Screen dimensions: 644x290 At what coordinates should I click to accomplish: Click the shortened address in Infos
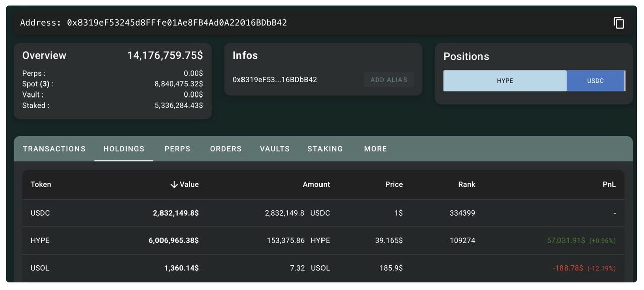(x=275, y=80)
